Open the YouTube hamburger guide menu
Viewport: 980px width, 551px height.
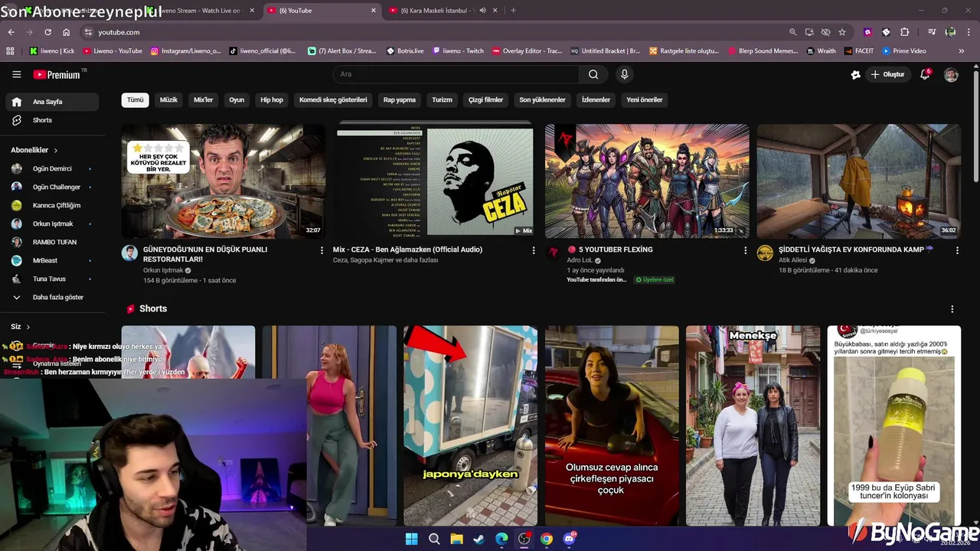tap(16, 74)
